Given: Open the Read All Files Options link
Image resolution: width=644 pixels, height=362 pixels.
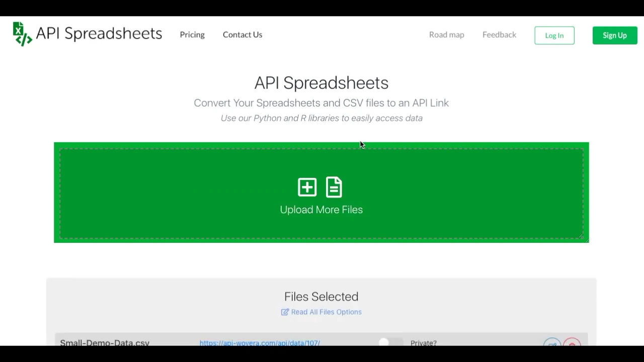Looking at the screenshot, I should (x=326, y=312).
